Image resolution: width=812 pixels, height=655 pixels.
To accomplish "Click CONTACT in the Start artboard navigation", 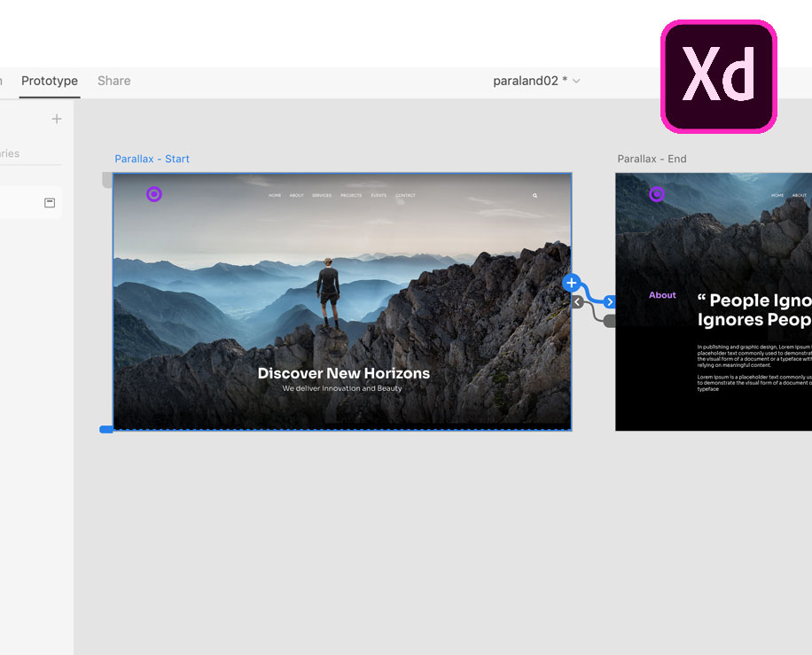I will [x=405, y=195].
